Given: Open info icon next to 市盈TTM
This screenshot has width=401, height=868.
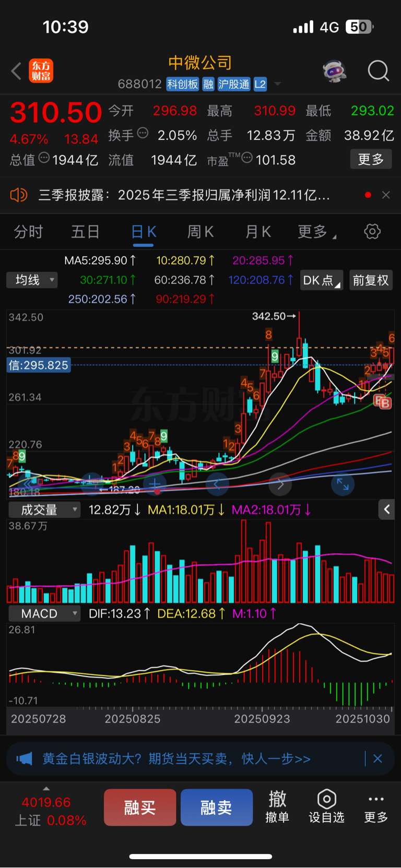Looking at the screenshot, I should [247, 158].
